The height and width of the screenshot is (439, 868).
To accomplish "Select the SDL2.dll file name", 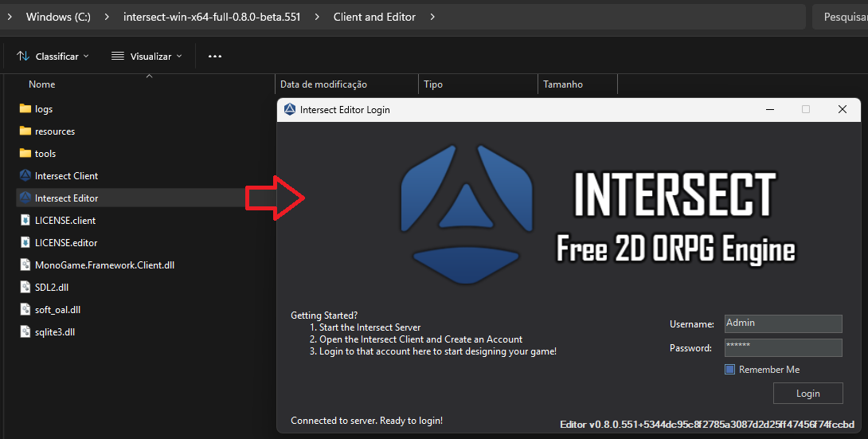I will (52, 288).
